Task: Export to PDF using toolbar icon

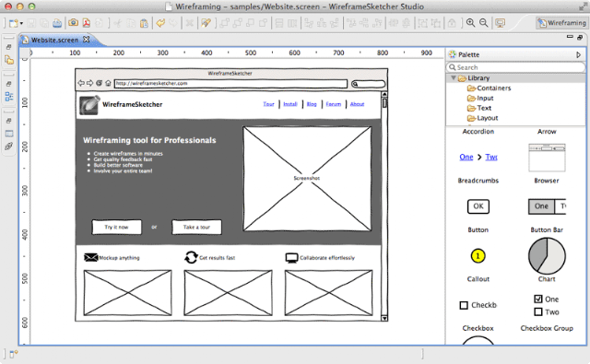Action: tap(87, 23)
